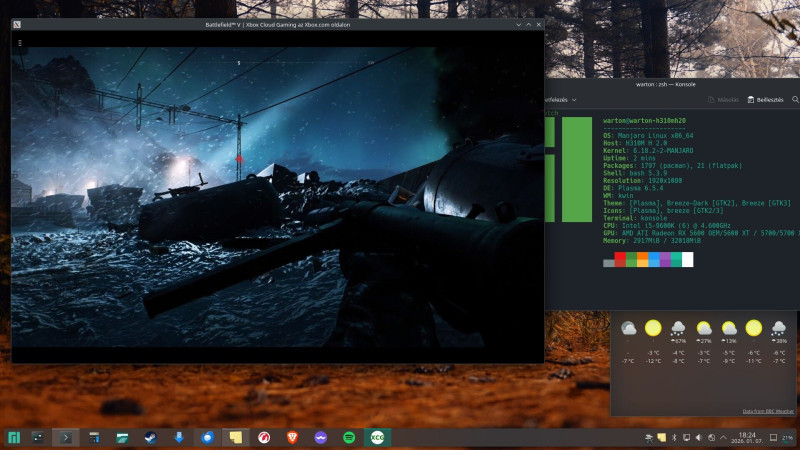The width and height of the screenshot is (800, 450).
Task: Open the sticky notes app in taskbar
Action: [236, 438]
